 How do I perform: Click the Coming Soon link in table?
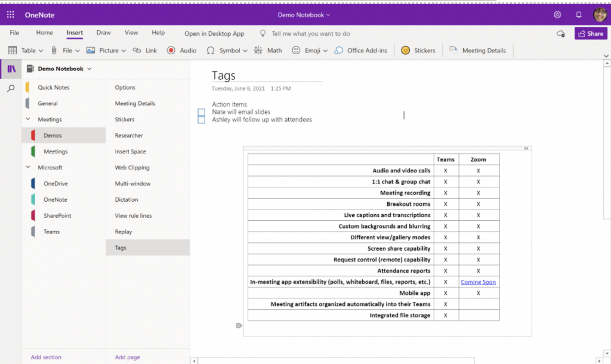click(x=478, y=282)
